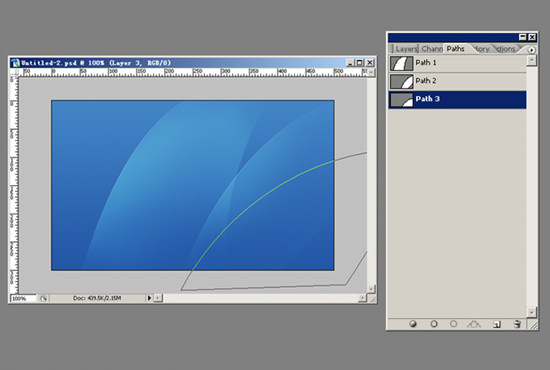This screenshot has width=550, height=370.
Task: Create new path icon in Paths panel
Action: tap(497, 324)
